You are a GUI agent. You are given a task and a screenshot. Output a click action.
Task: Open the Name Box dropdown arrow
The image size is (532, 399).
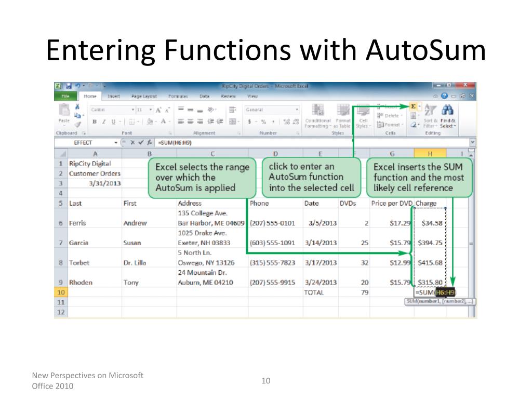[116, 142]
